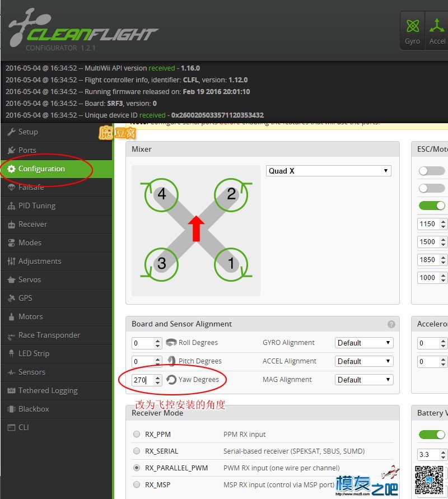Click the help icon in Board Alignment header
This screenshot has height=499, width=448.
click(x=391, y=324)
